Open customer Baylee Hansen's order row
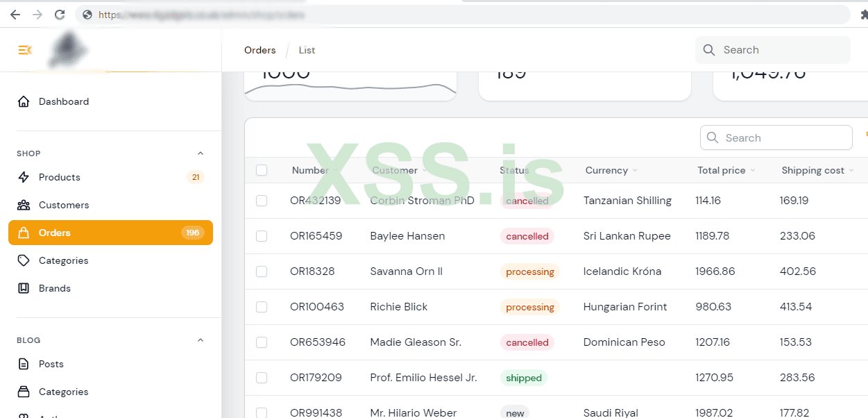Viewport: 868px width, 418px height. point(407,236)
